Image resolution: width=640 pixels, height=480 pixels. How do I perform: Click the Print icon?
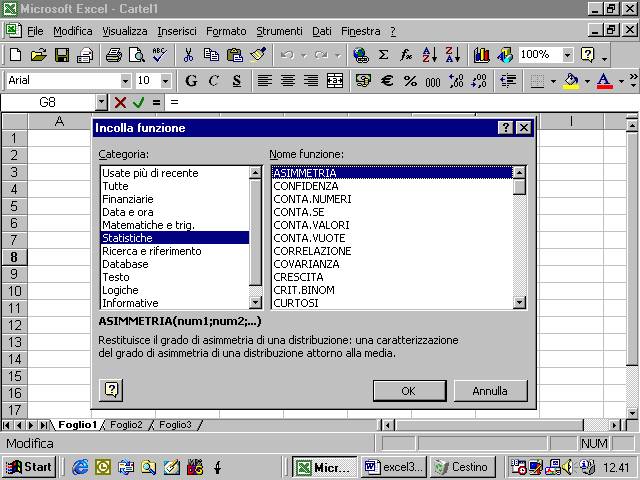113,55
